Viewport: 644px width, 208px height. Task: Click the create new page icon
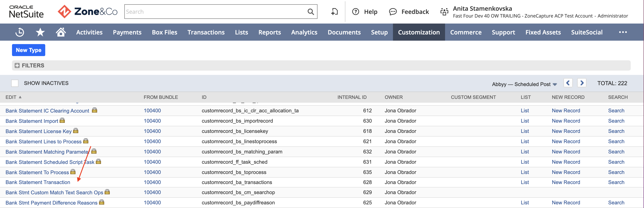(x=334, y=12)
